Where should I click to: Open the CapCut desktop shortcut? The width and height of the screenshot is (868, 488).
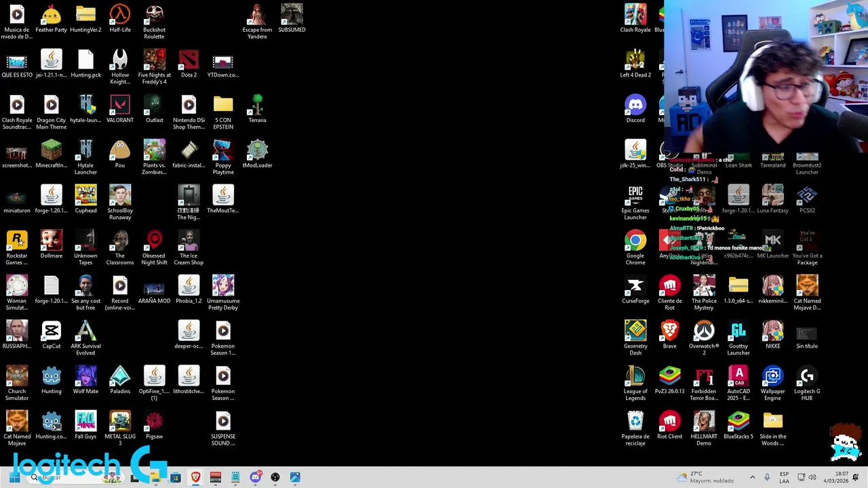pos(51,335)
